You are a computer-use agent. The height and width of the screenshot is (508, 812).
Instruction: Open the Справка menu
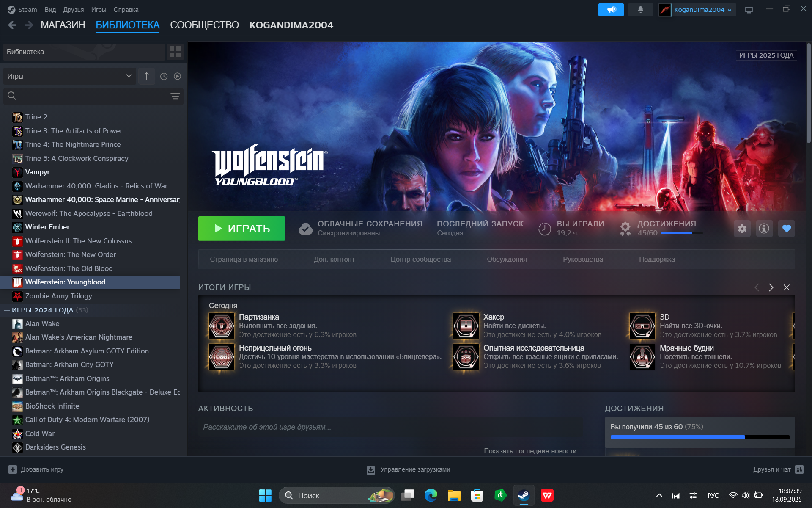pyautogui.click(x=126, y=9)
